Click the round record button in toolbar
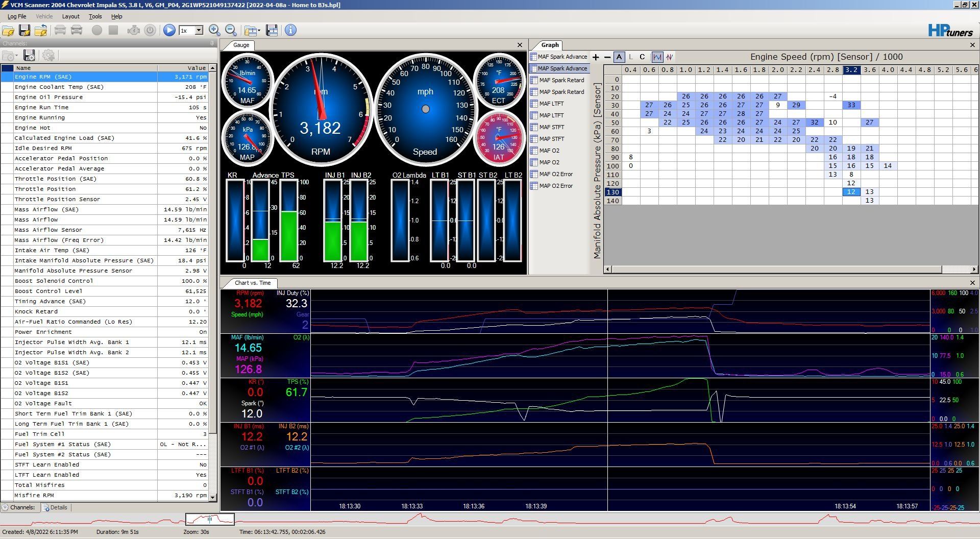 point(97,30)
